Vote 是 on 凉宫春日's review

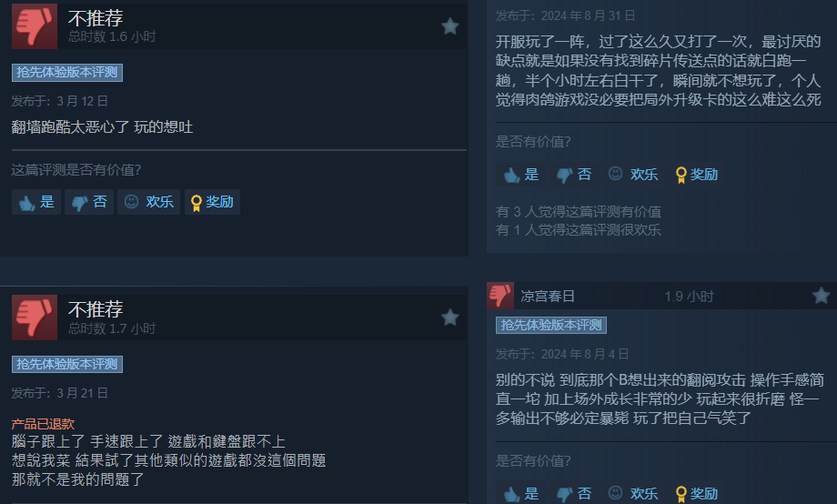pyautogui.click(x=521, y=493)
